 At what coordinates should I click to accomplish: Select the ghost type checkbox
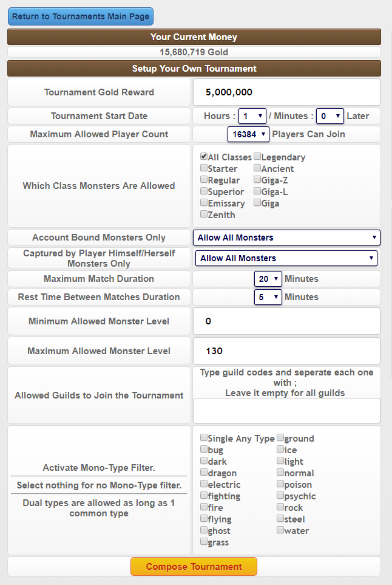(204, 530)
